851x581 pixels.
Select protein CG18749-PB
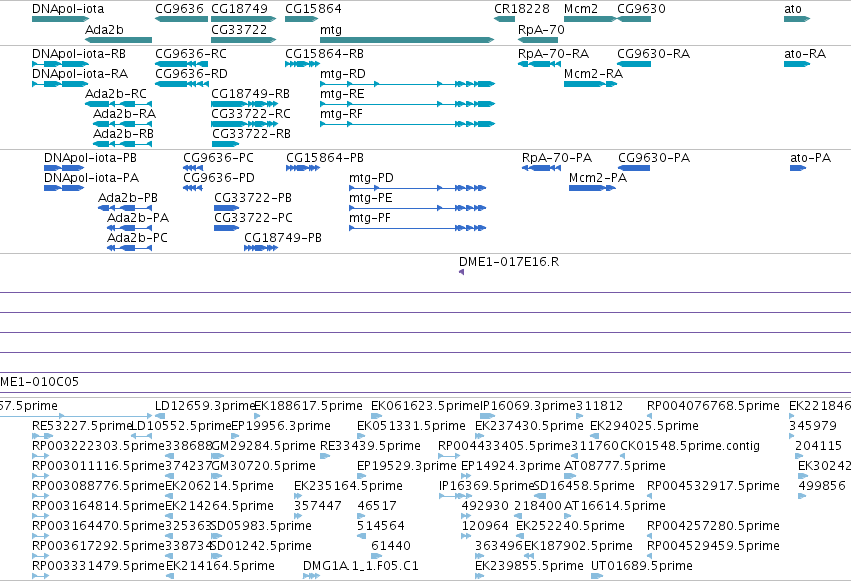[x=261, y=248]
